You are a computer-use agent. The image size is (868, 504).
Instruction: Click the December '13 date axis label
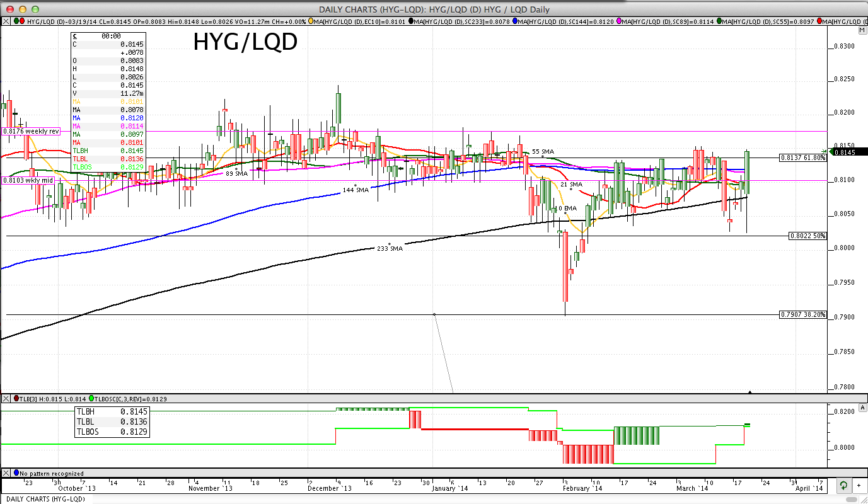click(x=329, y=488)
